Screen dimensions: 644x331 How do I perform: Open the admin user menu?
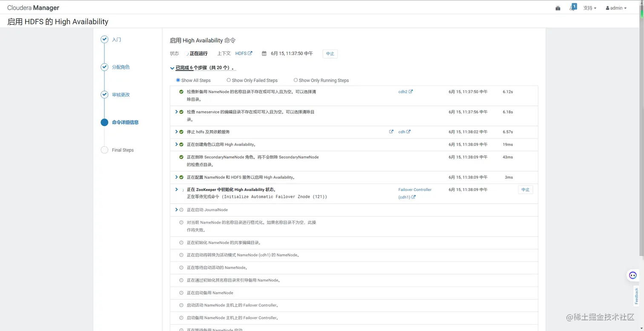point(616,8)
